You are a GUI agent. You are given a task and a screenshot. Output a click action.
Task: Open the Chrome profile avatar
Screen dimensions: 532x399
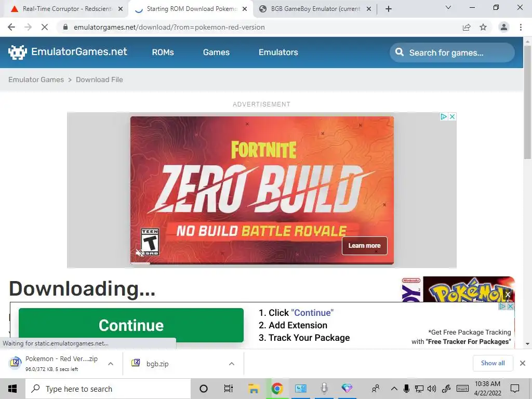[504, 27]
